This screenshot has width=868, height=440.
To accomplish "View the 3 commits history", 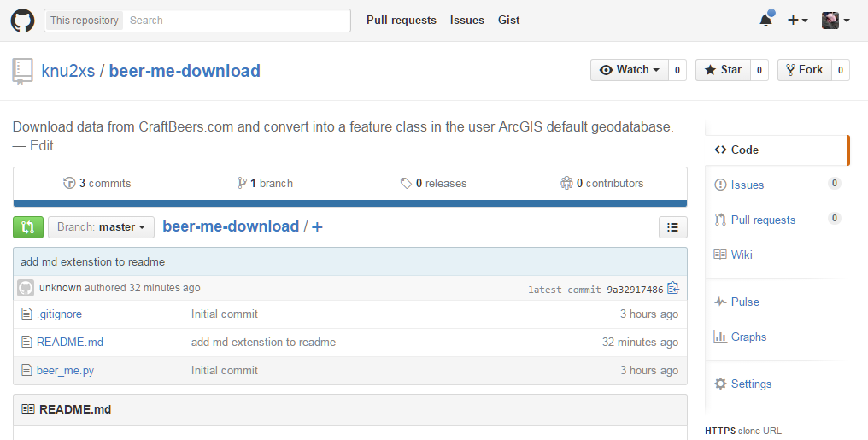I will [97, 183].
